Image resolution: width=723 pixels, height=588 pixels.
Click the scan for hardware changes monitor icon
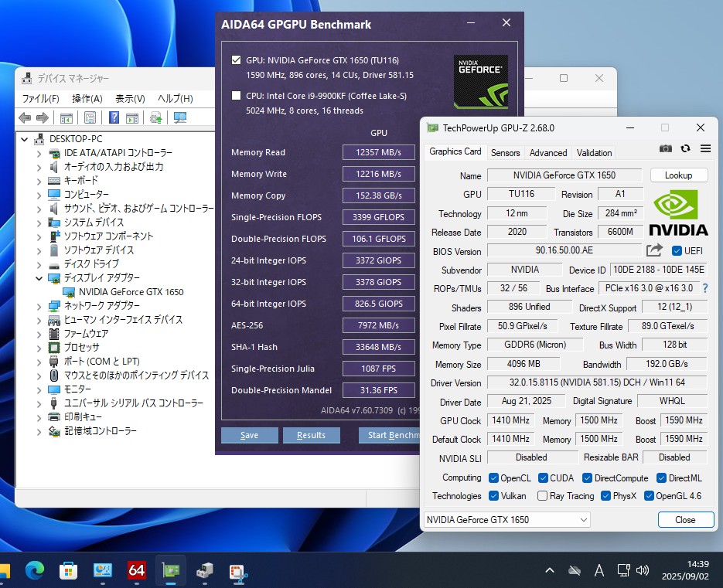(x=180, y=118)
